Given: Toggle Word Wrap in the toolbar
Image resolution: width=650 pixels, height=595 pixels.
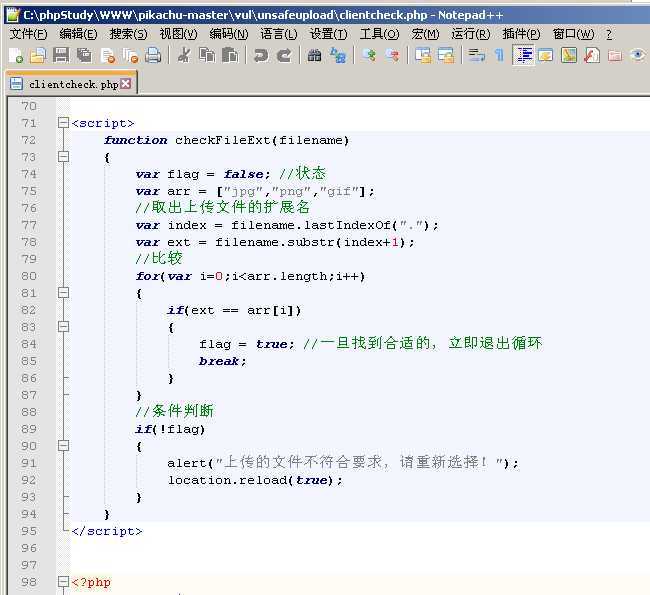Looking at the screenshot, I should click(x=477, y=55).
